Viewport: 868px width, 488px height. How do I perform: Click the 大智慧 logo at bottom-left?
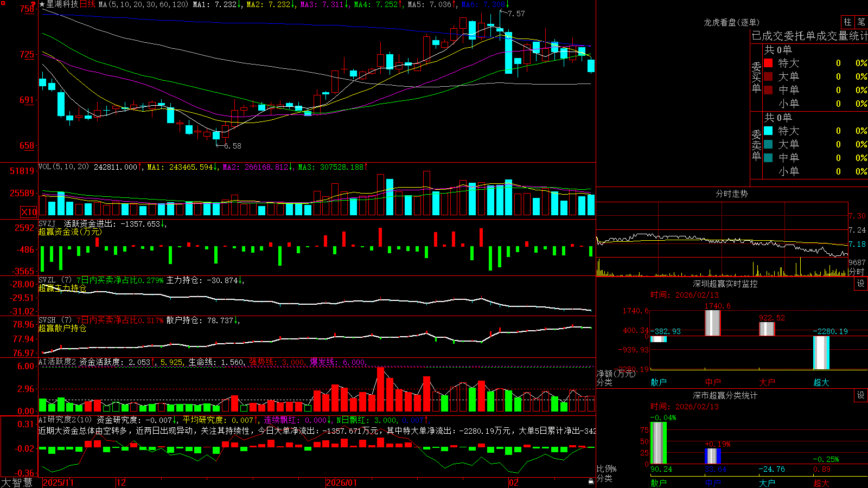[x=17, y=482]
